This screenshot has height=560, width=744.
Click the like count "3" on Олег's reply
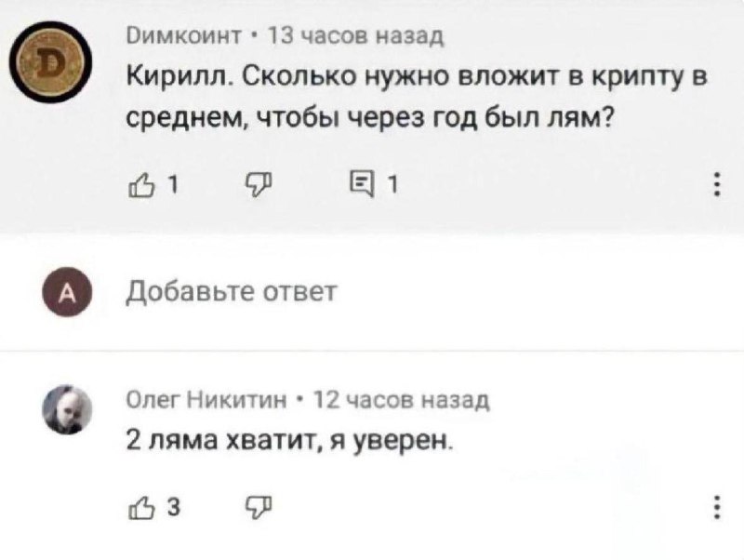(x=173, y=508)
